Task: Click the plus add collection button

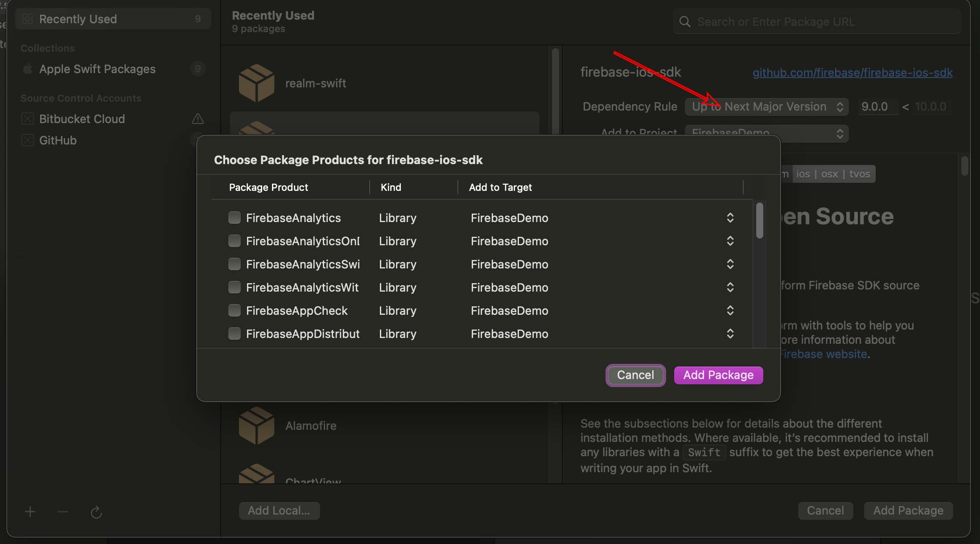Action: tap(30, 511)
